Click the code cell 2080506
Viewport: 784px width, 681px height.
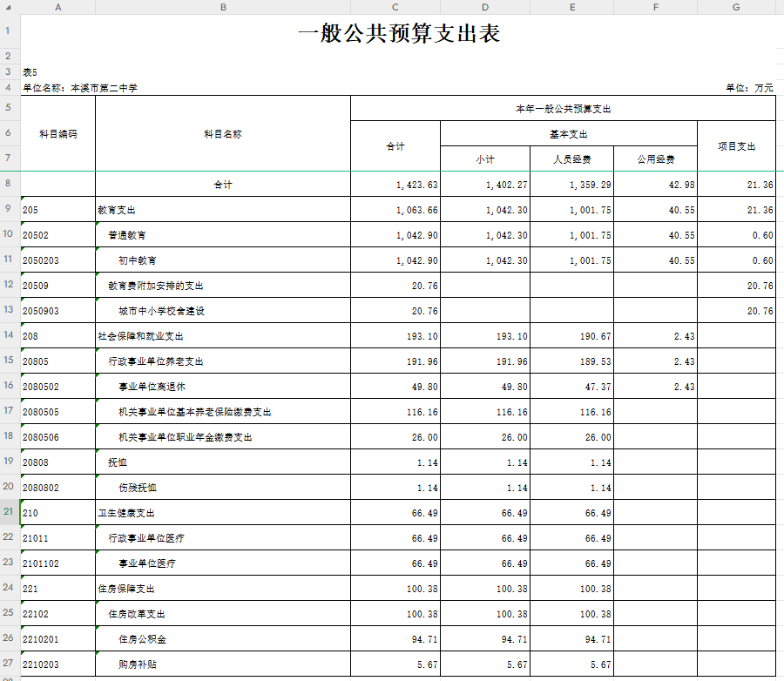[x=58, y=437]
